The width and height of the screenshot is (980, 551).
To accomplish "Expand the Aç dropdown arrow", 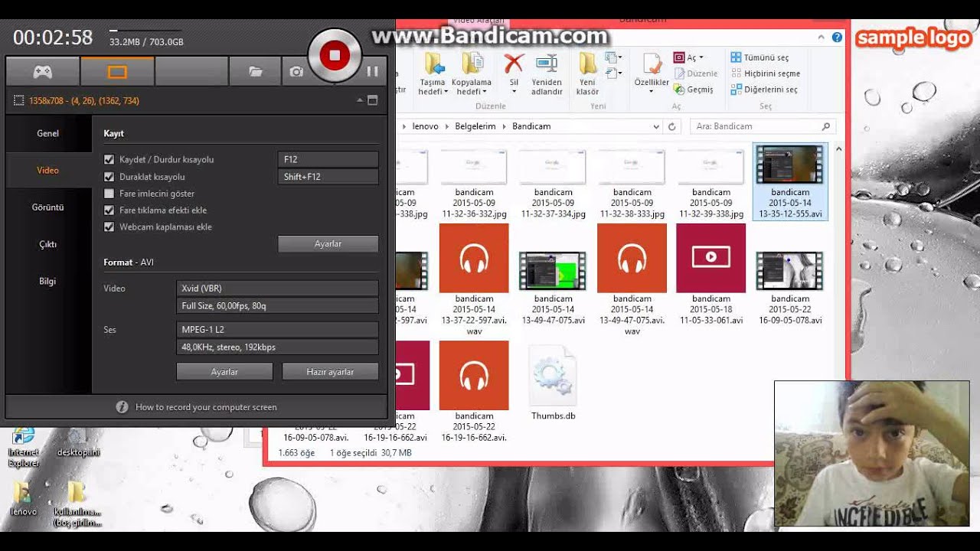I will 701,57.
